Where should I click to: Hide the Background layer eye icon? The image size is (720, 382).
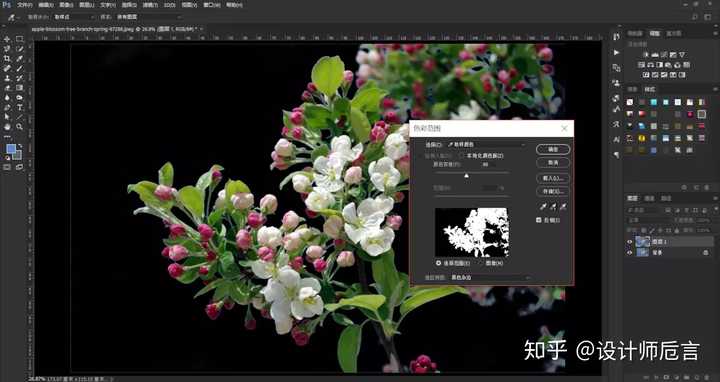(x=630, y=253)
